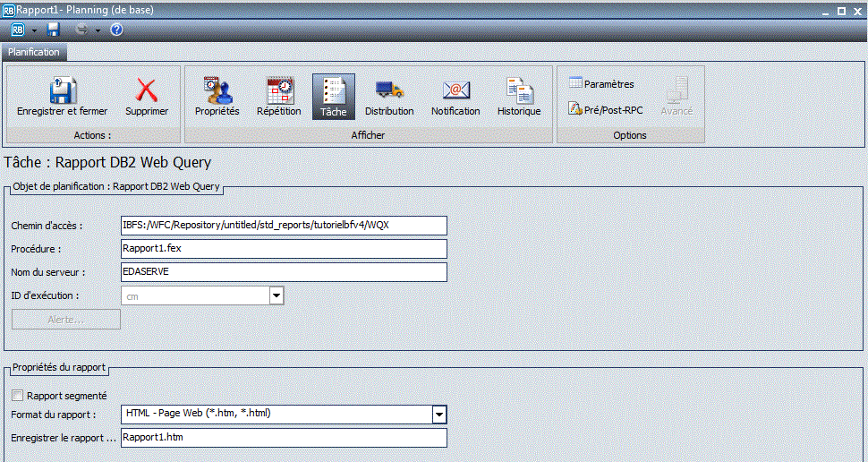Maximize the Rapport1 Planning window
Viewport: 868px width, 462px height.
[841, 11]
